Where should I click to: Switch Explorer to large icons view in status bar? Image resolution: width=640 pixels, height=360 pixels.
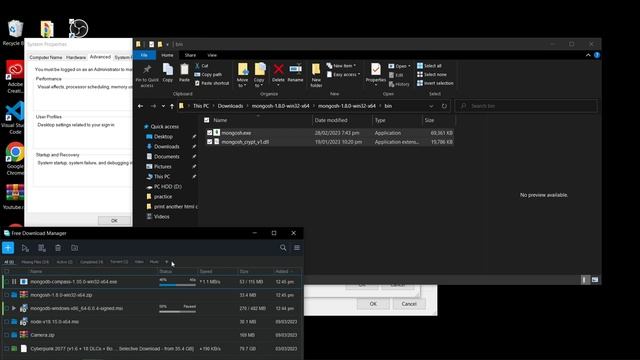point(595,280)
